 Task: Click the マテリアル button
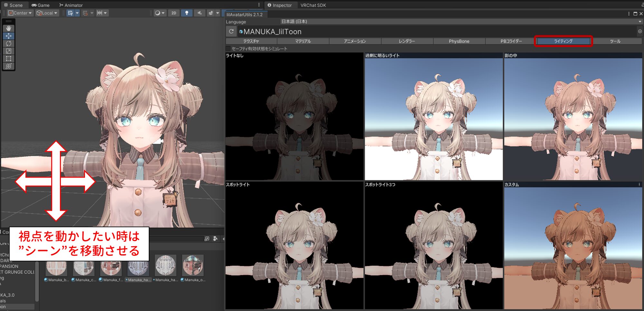pos(303,41)
